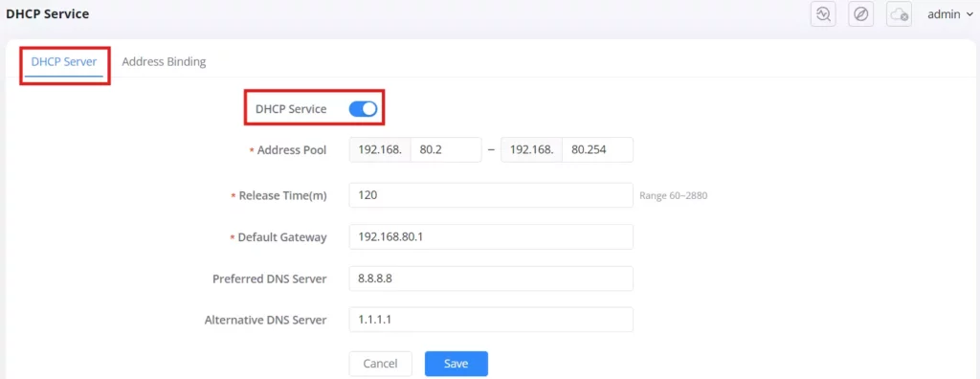Click the Alternative DNS Server field

pos(491,320)
